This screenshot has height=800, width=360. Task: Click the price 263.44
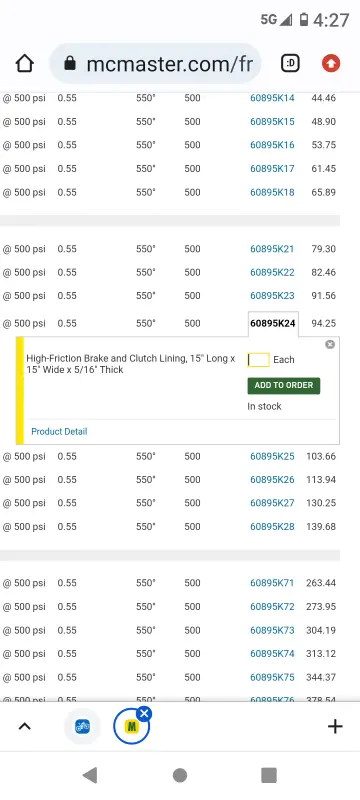point(321,583)
